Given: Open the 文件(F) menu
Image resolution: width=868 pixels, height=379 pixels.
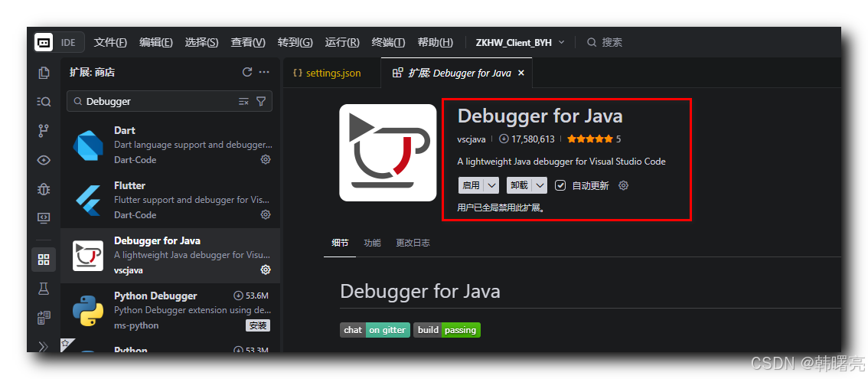Looking at the screenshot, I should coord(111,43).
